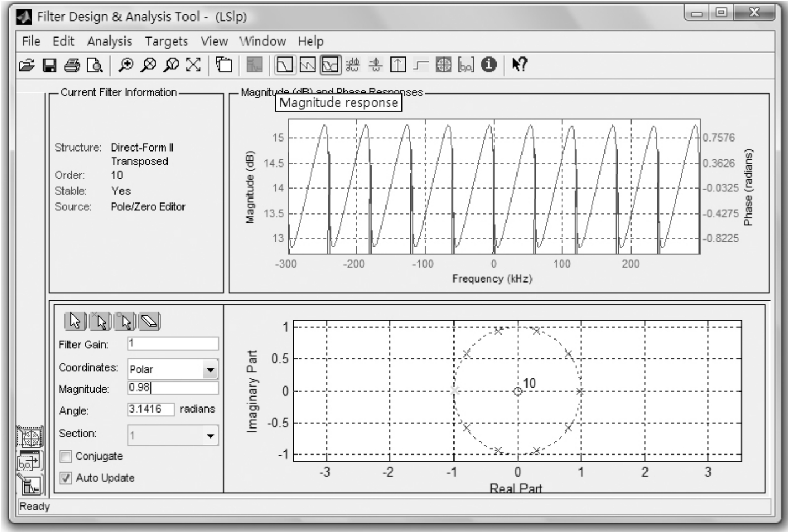The height and width of the screenshot is (532, 788).
Task: Toggle the Magnitude and Phase responses button
Action: 330,65
